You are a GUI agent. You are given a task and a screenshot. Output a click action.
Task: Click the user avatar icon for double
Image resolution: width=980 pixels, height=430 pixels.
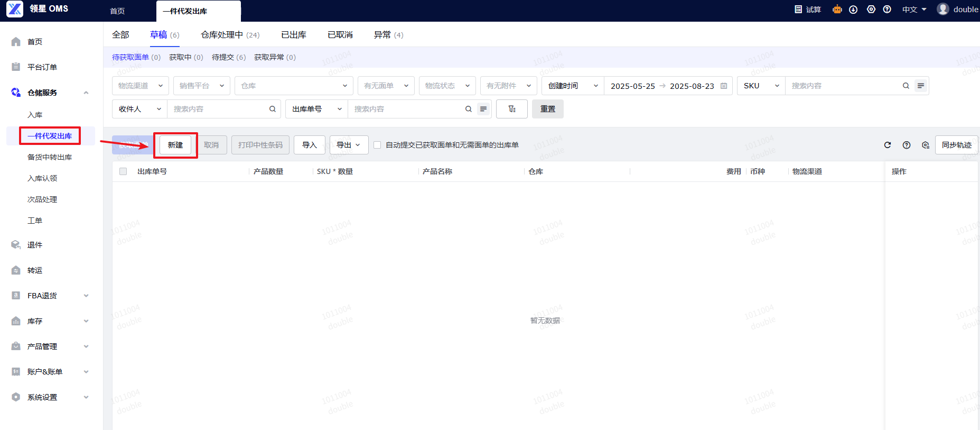[943, 9]
